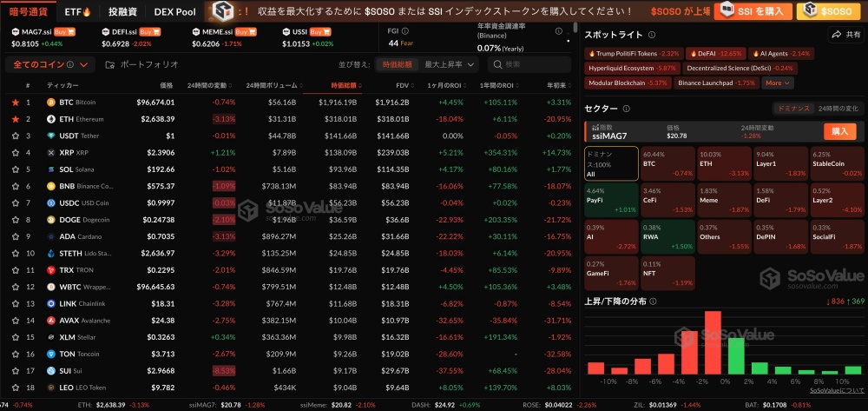
Task: Sort by 24時間の変動 column
Action: 209,85
